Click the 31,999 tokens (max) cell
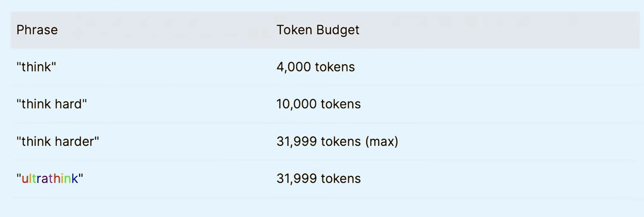Image resolution: width=644 pixels, height=217 pixels. [337, 141]
